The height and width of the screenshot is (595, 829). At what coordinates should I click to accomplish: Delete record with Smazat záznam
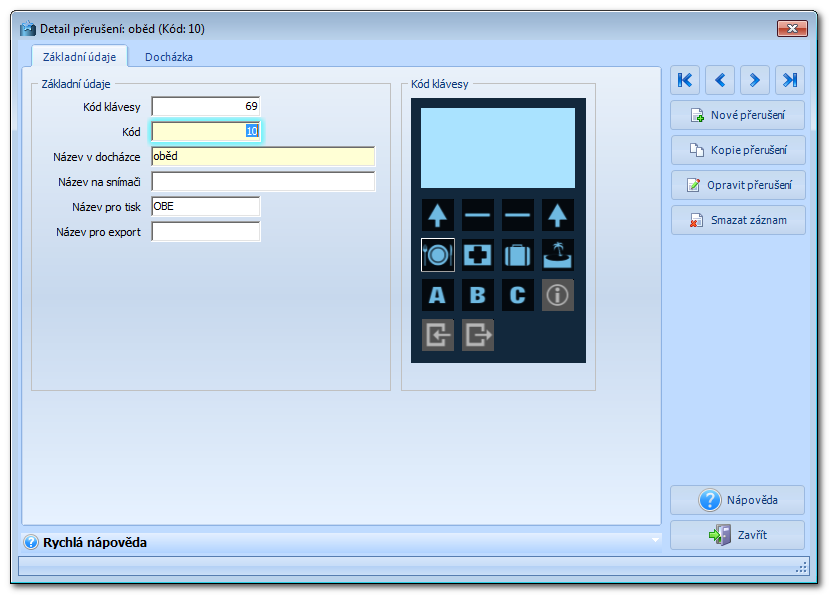tap(738, 220)
